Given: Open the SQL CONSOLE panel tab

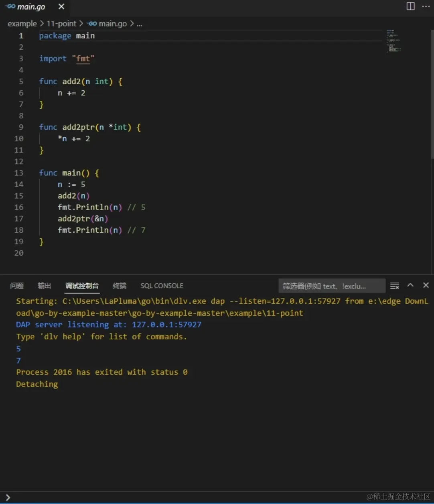Looking at the screenshot, I should [162, 286].
